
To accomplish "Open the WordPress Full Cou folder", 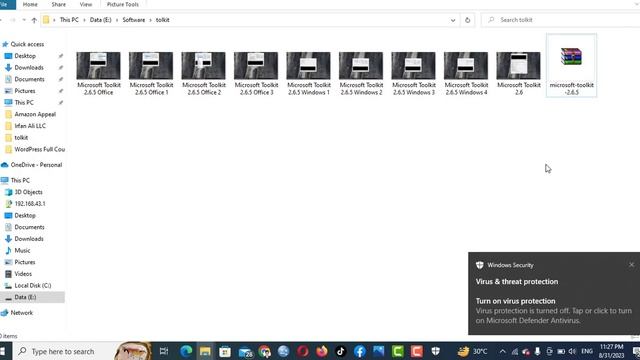I will click(x=39, y=149).
